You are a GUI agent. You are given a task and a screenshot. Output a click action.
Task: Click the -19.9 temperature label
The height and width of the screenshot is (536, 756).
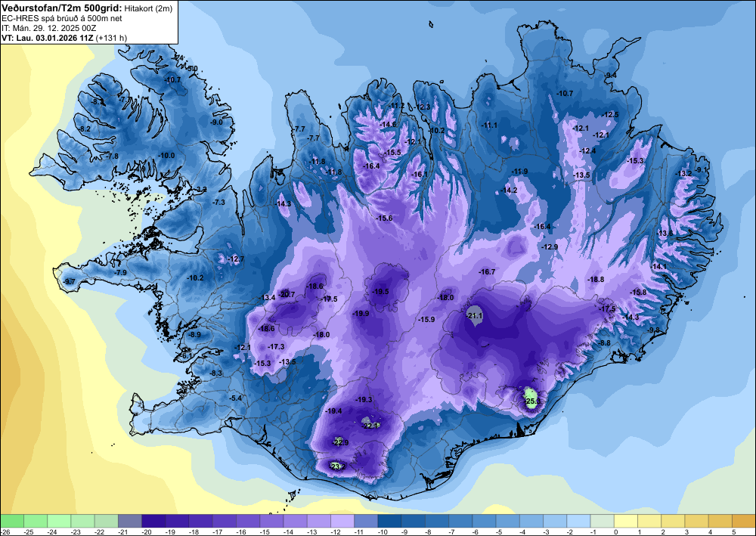click(361, 313)
